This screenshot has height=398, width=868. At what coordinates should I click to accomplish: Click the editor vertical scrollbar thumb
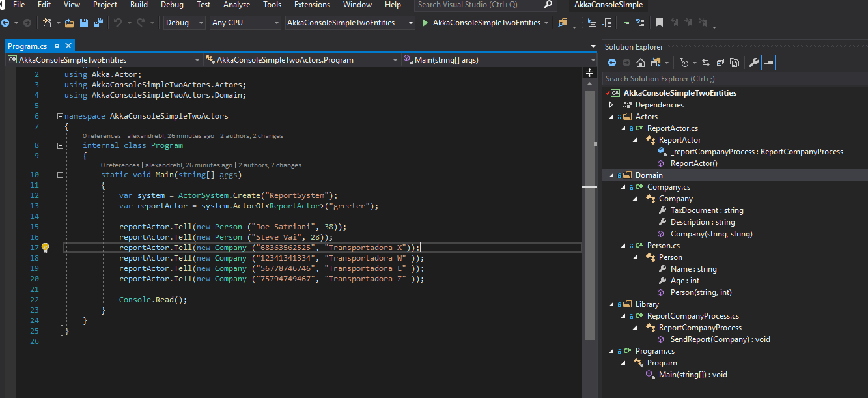coord(590,261)
